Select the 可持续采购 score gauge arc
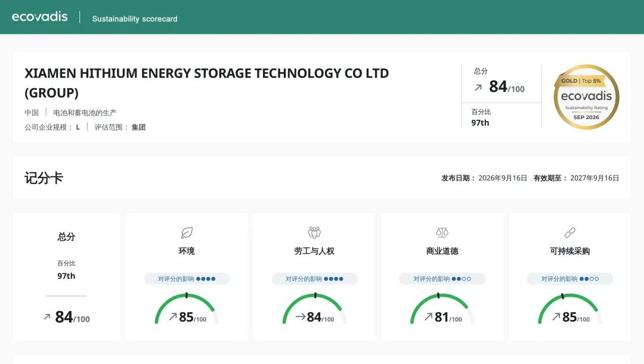The image size is (644, 364). click(x=570, y=308)
